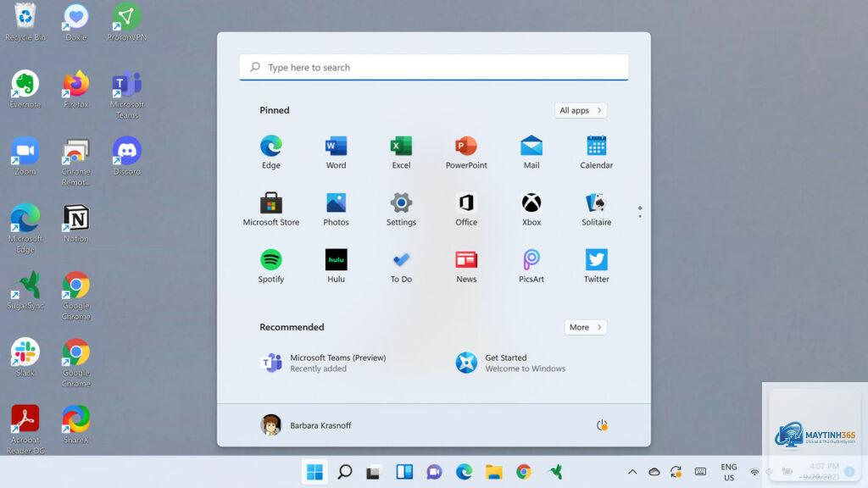Show hidden tray icons chevron
This screenshot has height=488, width=868.
coord(632,472)
